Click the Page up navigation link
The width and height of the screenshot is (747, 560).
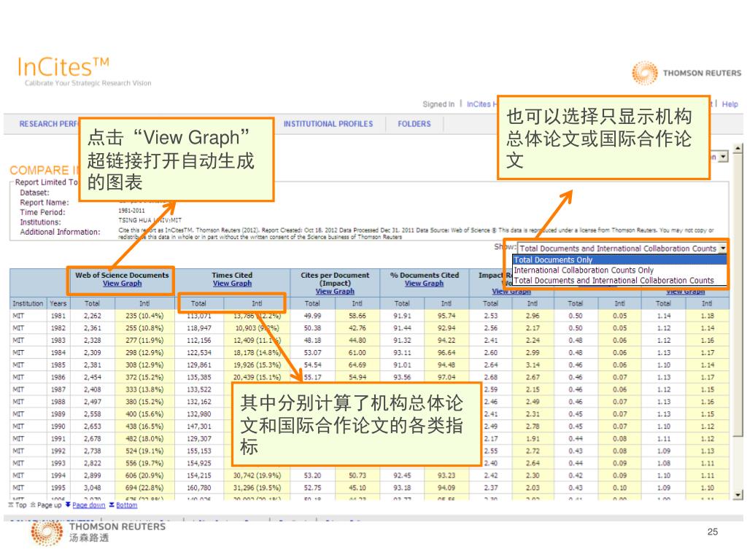coord(49,505)
